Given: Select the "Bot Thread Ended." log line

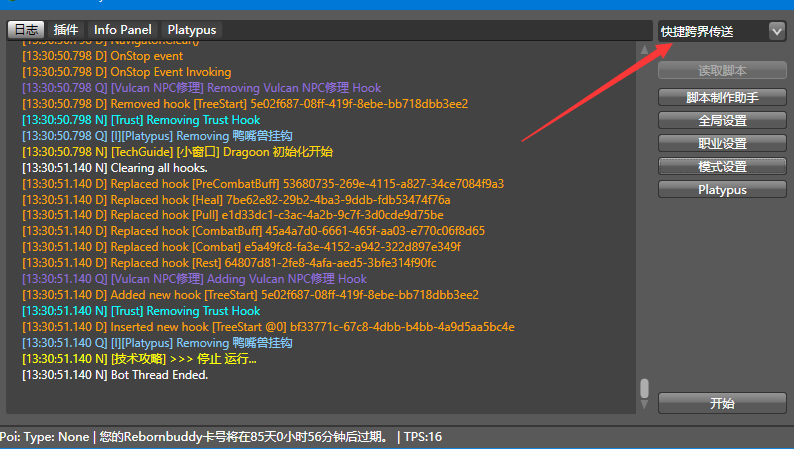Looking at the screenshot, I should (x=115, y=375).
